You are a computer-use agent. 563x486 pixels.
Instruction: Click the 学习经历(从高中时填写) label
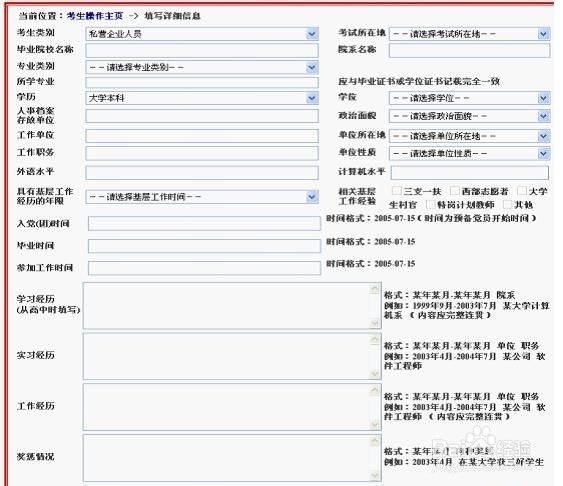pos(48,304)
